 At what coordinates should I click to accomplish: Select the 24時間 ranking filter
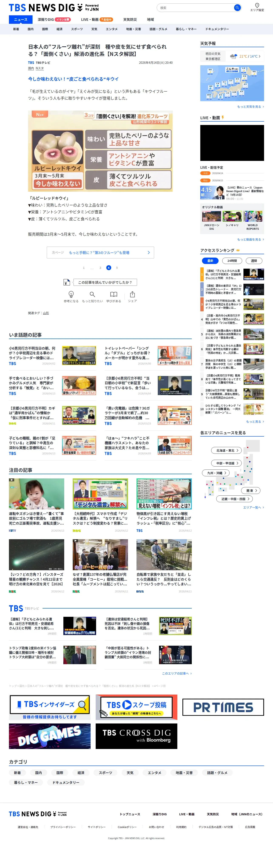click(232, 261)
